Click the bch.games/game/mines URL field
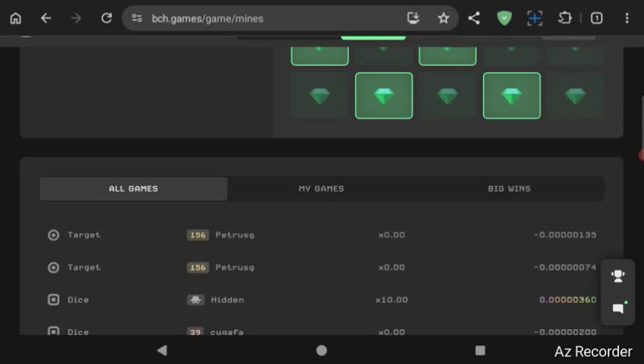This screenshot has height=364, width=644. click(x=208, y=18)
